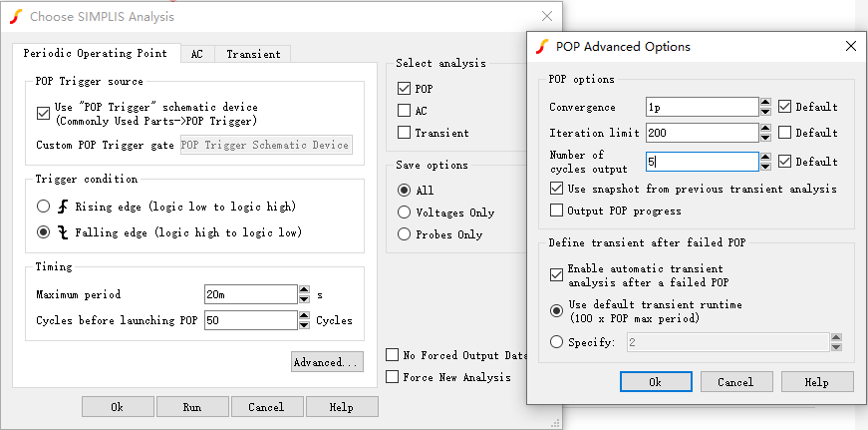Click the falling edge waveform icon
The height and width of the screenshot is (430, 868).
click(64, 232)
